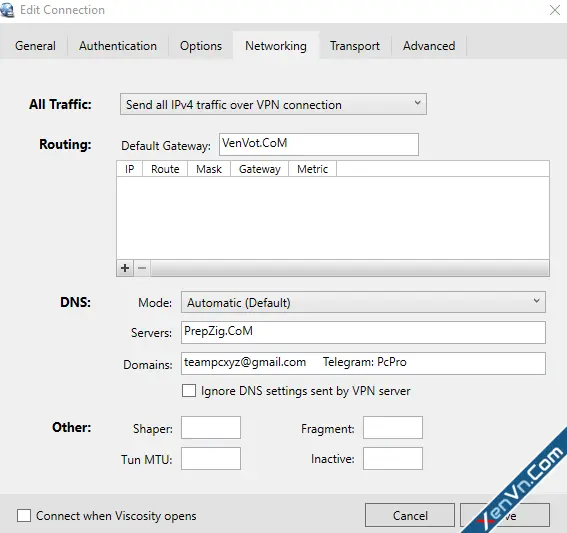Close the Edit Connection window
The width and height of the screenshot is (567, 533).
(x=555, y=10)
